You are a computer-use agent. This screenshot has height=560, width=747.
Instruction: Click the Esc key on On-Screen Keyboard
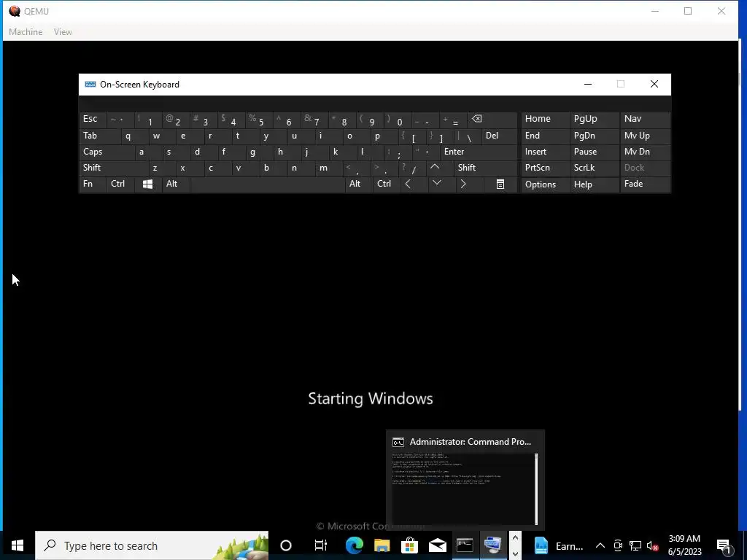click(x=93, y=120)
